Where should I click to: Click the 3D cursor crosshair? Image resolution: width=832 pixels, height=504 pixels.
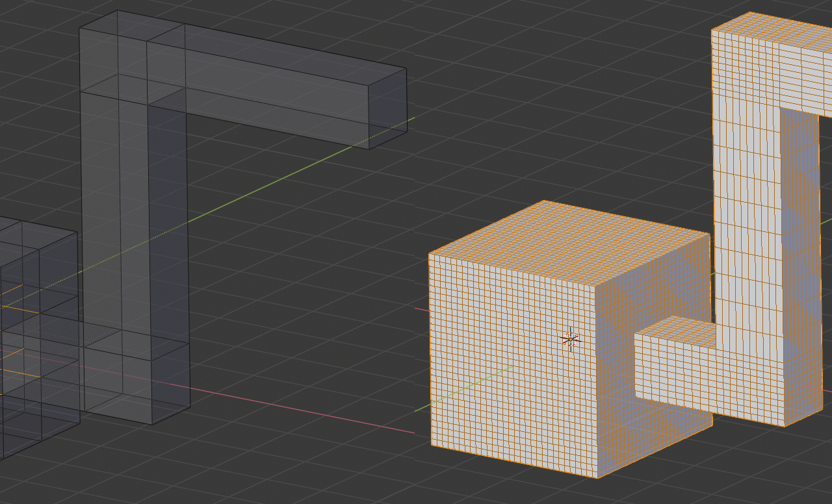(571, 338)
